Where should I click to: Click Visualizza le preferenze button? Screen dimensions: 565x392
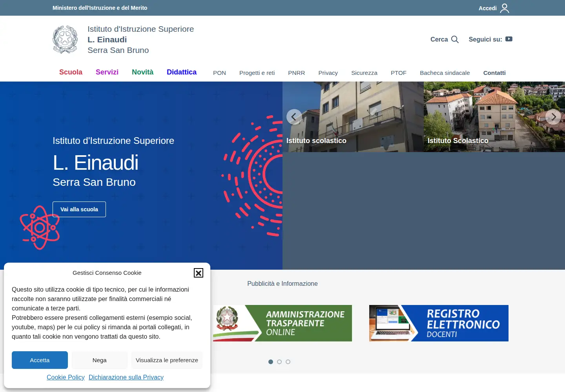167,360
